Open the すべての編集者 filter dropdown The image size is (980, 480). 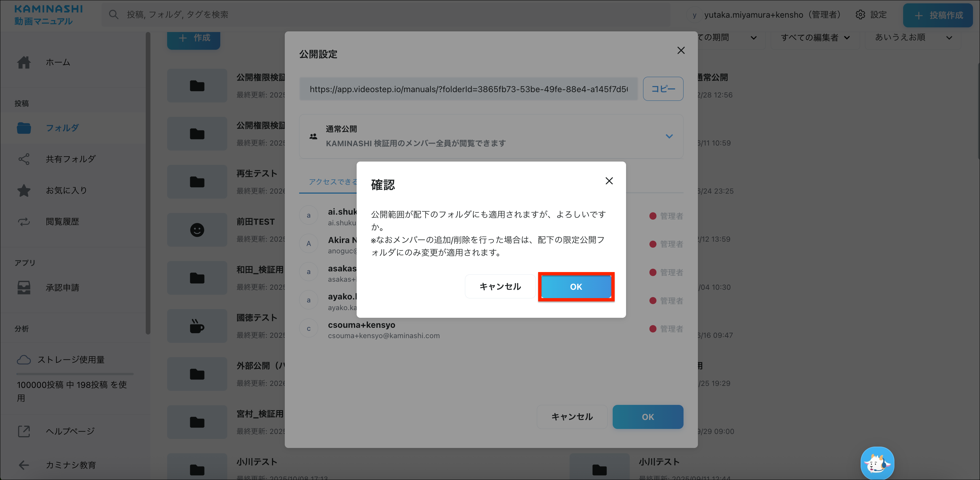point(815,38)
